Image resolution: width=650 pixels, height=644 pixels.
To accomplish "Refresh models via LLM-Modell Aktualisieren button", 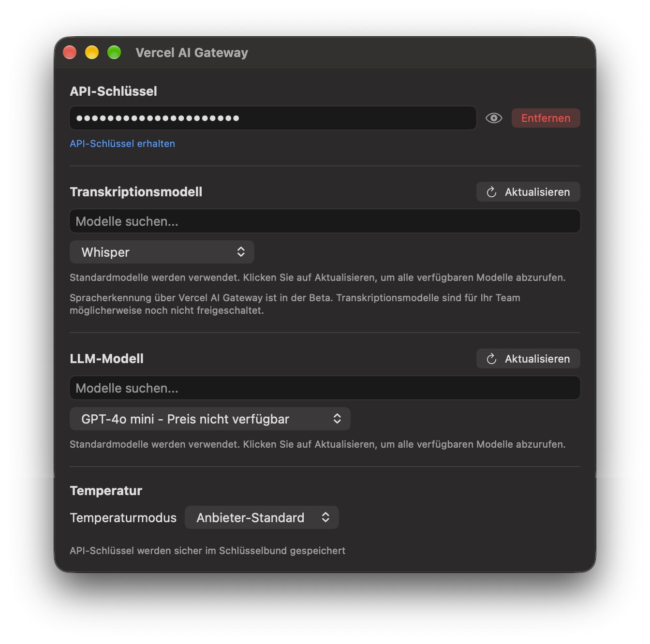I will [528, 359].
